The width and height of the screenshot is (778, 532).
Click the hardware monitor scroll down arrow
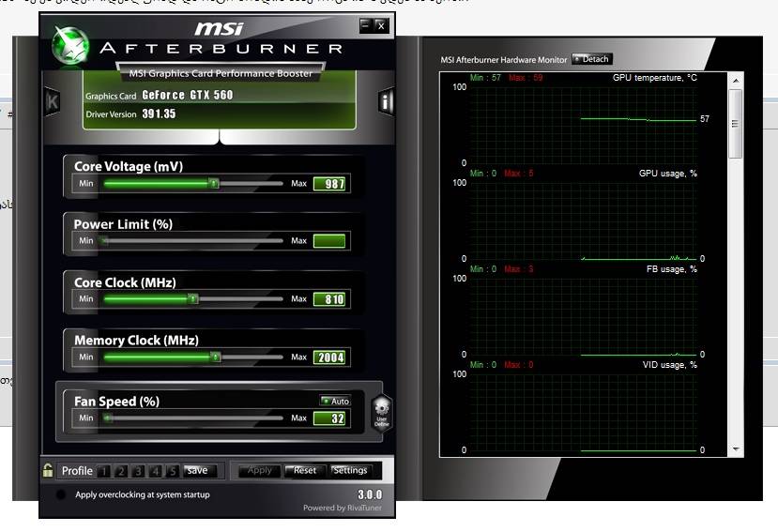736,449
